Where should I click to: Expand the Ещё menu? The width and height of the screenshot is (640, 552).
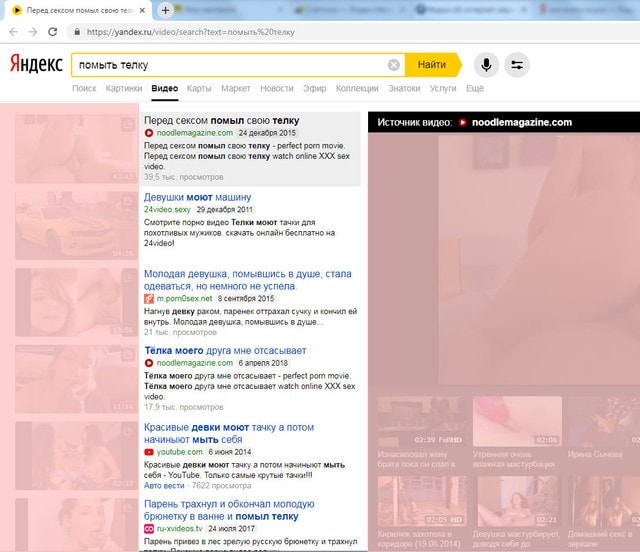point(475,89)
